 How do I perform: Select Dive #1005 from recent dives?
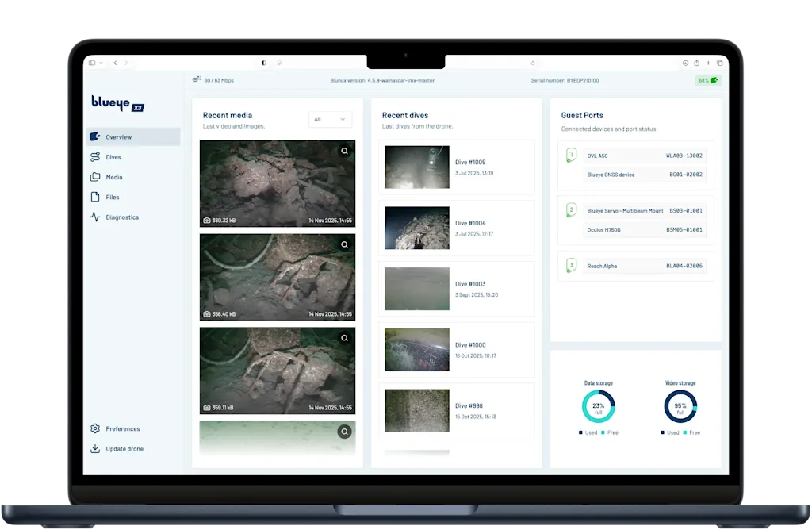click(472, 162)
